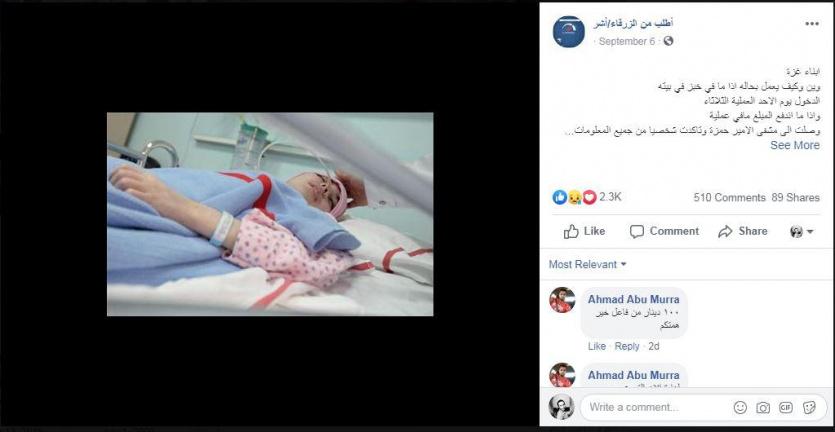Click the sad face reaction icon
Screen dimensions: 835x432
[x=575, y=198]
